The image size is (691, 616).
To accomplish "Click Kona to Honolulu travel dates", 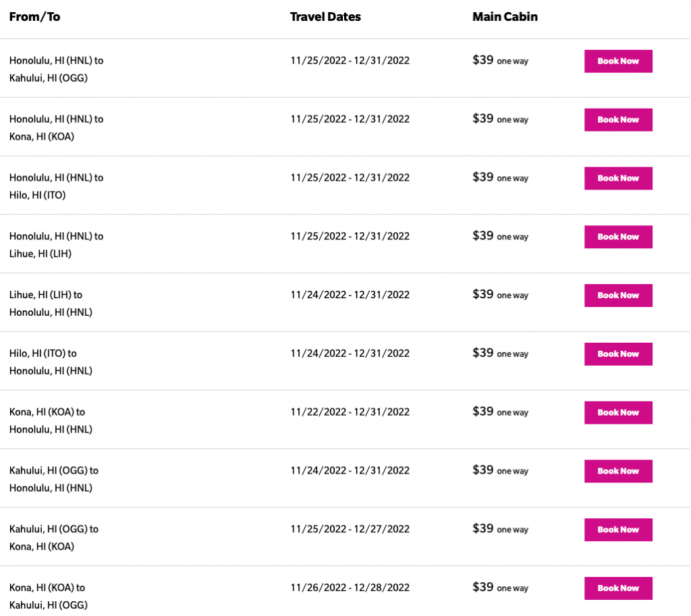I will 350,412.
